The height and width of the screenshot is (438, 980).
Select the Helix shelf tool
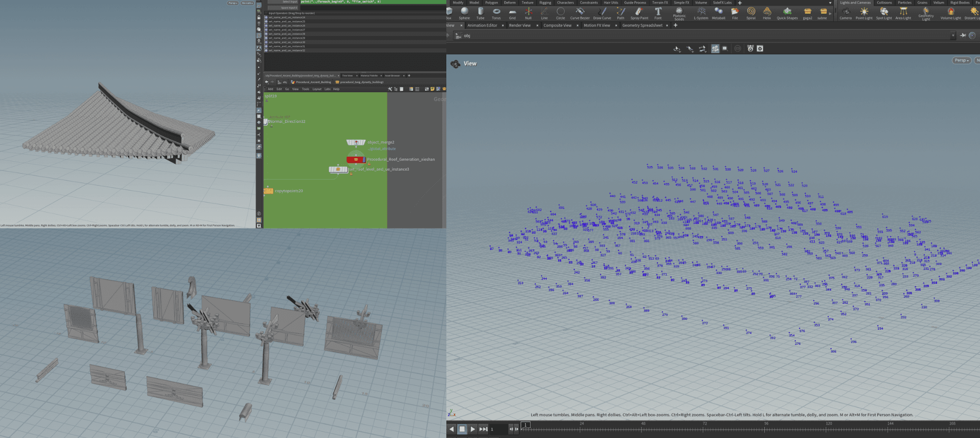[x=767, y=13]
